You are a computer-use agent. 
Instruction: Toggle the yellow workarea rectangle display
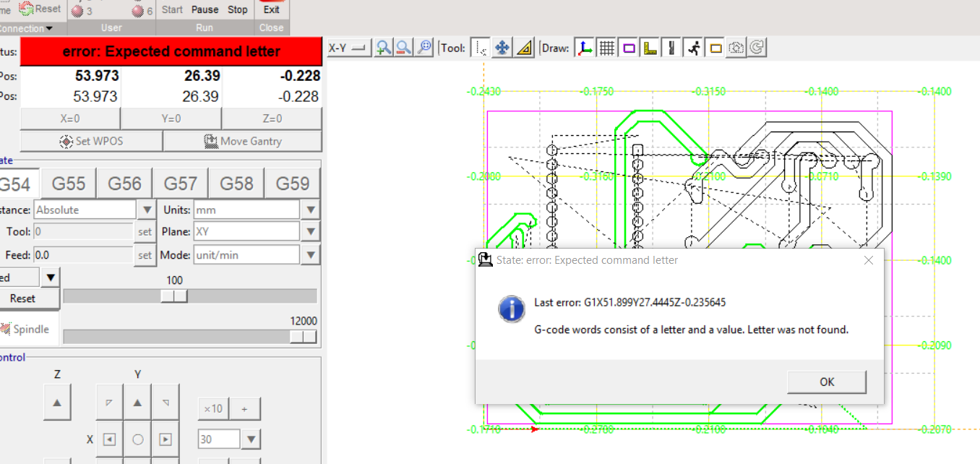pyautogui.click(x=715, y=48)
